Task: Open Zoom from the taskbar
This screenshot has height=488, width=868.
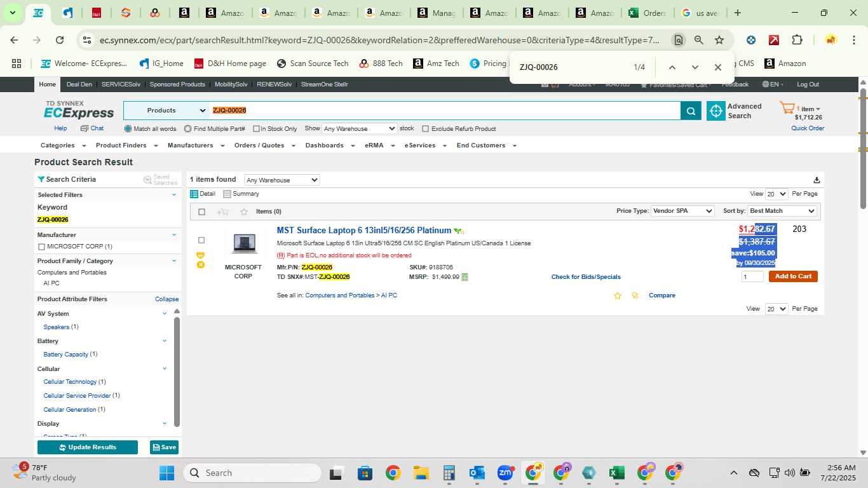Action: pos(505,473)
